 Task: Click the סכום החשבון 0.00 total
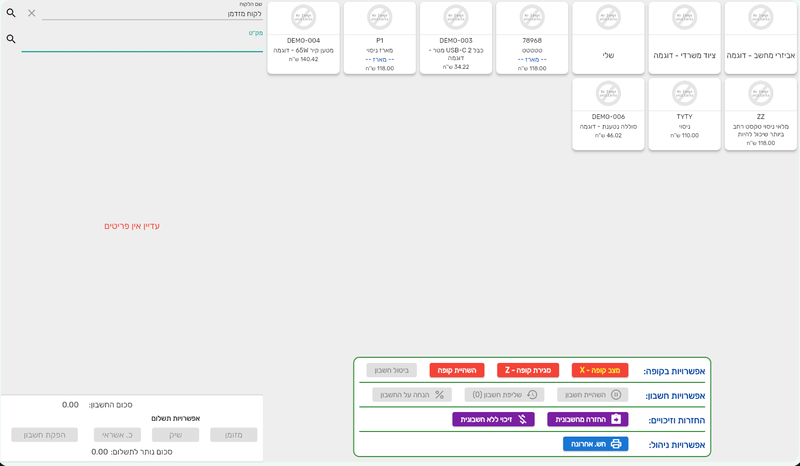tap(97, 405)
